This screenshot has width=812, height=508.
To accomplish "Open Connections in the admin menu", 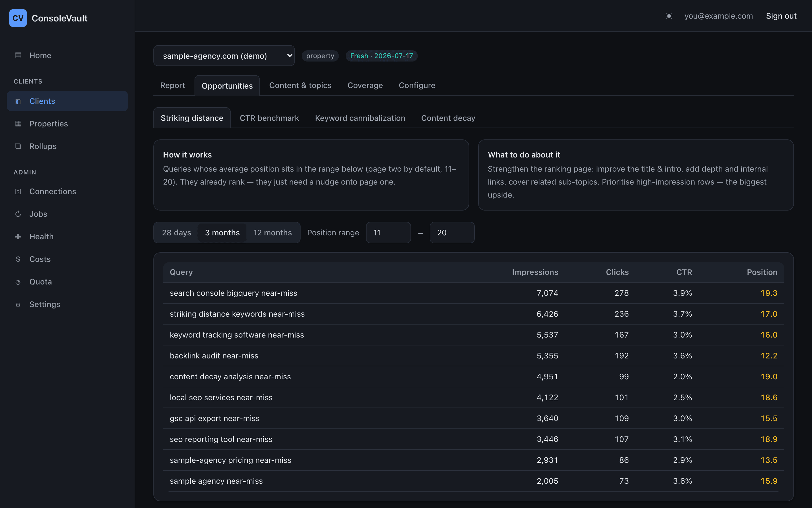I will pos(67,192).
